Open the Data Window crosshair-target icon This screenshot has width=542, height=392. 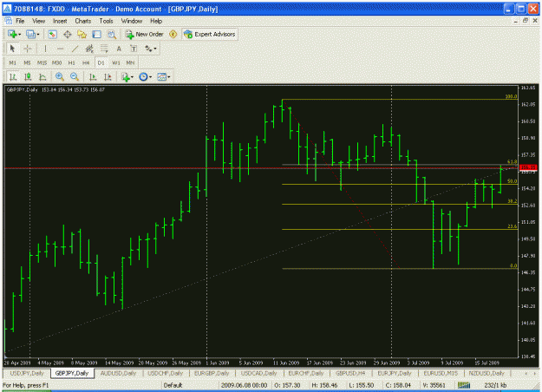67,34
